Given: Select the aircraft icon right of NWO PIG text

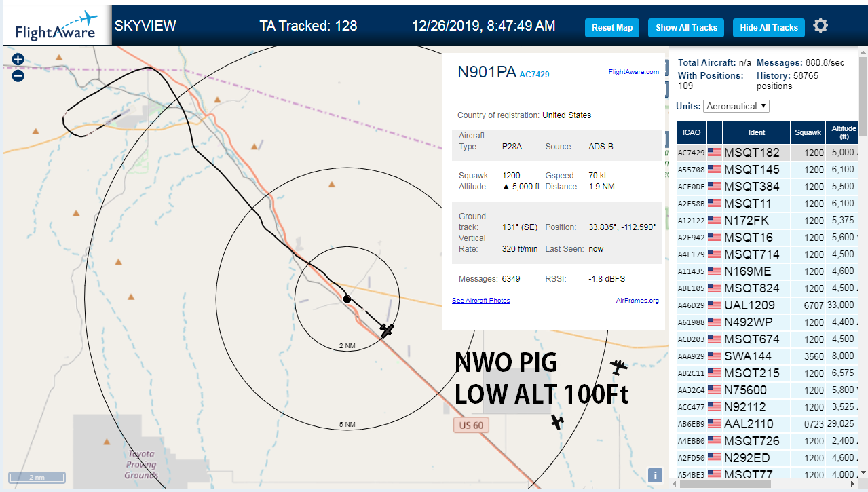Looking at the screenshot, I should tap(618, 367).
